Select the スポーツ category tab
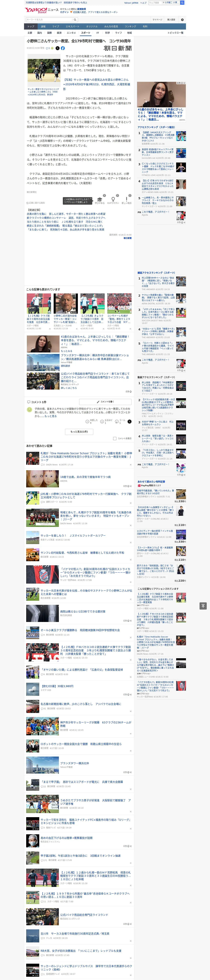Viewport: 210px width, 980px height. tap(86, 33)
